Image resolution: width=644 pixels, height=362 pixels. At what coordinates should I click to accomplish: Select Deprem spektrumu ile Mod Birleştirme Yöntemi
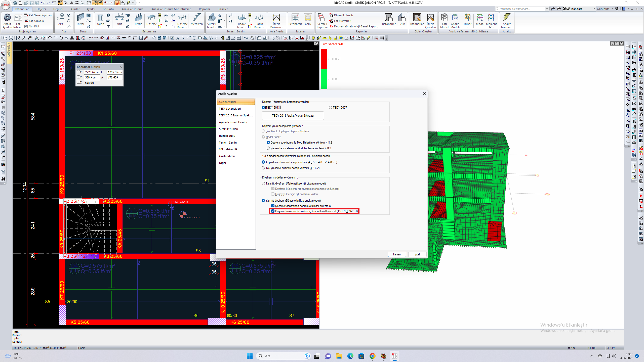(268, 143)
